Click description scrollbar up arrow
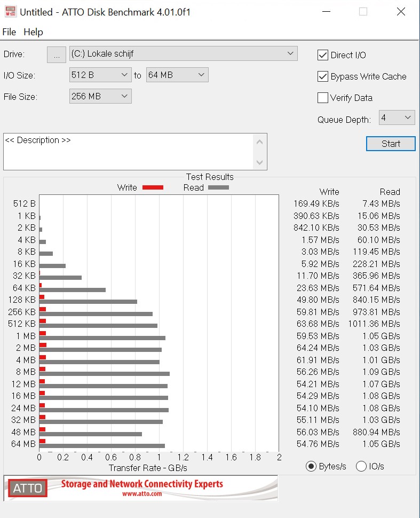Viewport: 420px width, 518px height. click(259, 142)
